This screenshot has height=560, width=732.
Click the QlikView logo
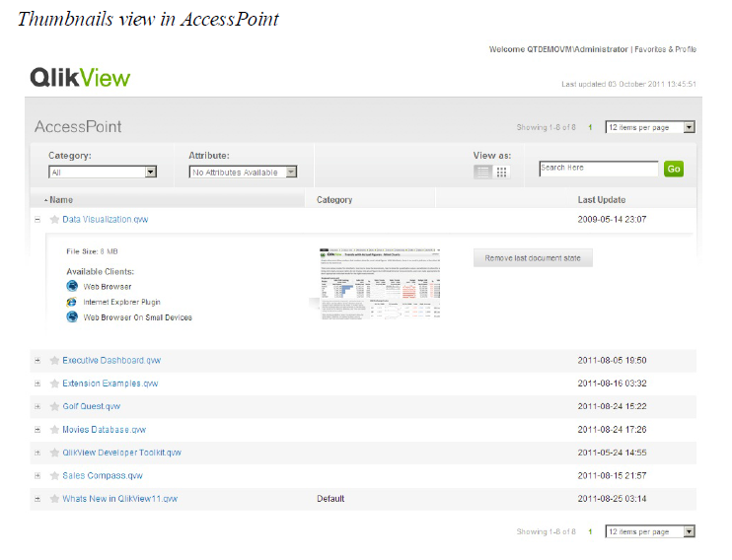[80, 78]
